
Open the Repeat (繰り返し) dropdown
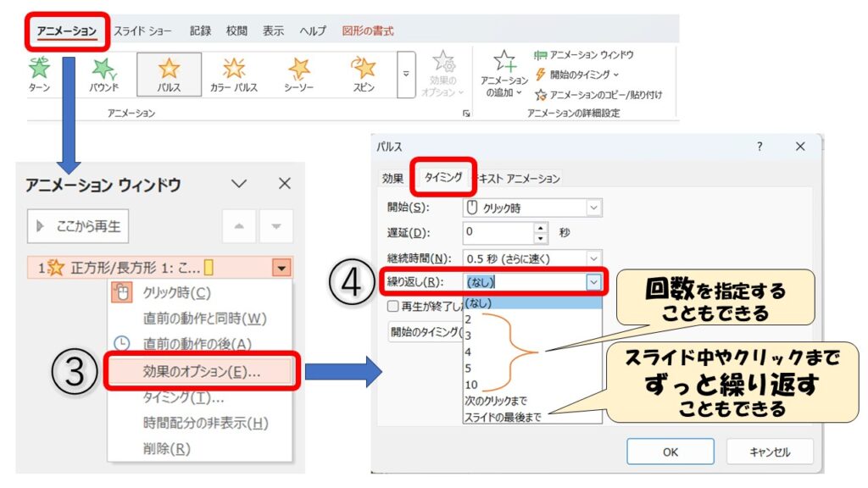pyautogui.click(x=593, y=282)
